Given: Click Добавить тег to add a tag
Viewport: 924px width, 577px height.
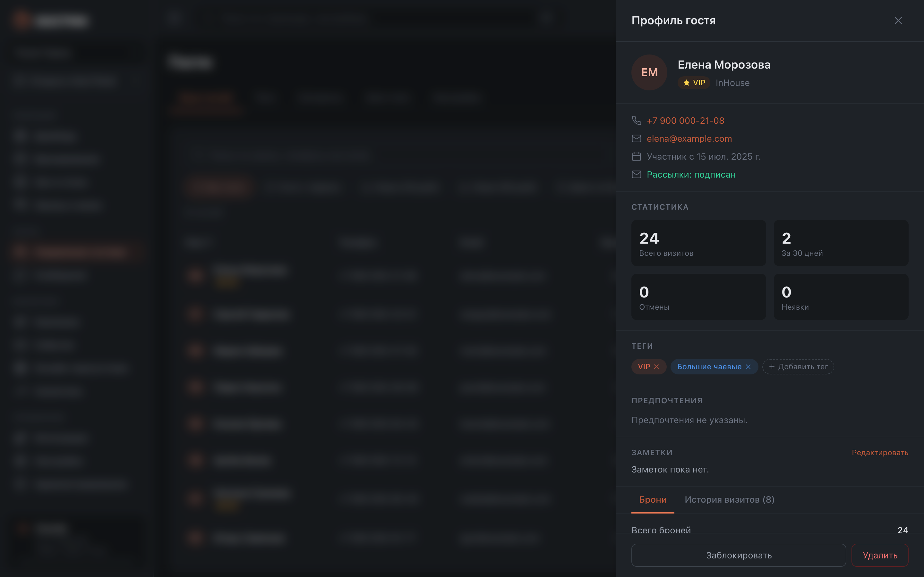Looking at the screenshot, I should (x=798, y=367).
